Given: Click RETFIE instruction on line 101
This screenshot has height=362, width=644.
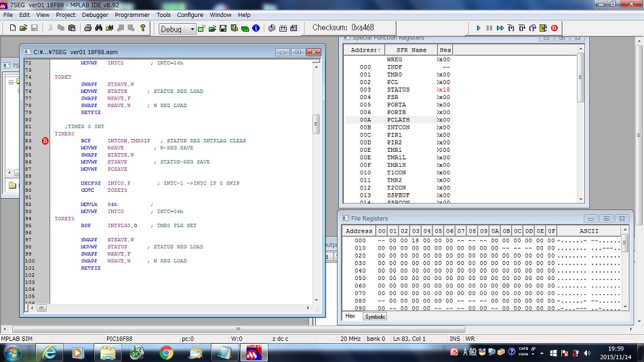Looking at the screenshot, I should coord(91,268).
